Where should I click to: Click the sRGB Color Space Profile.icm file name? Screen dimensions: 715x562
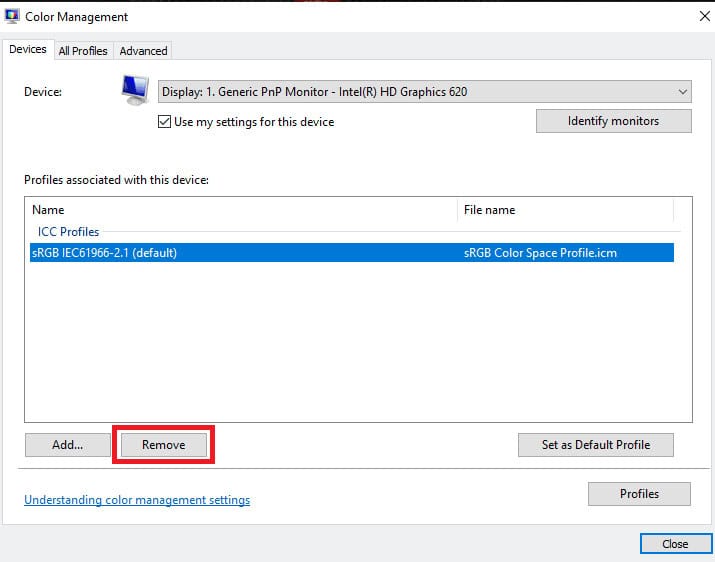540,253
